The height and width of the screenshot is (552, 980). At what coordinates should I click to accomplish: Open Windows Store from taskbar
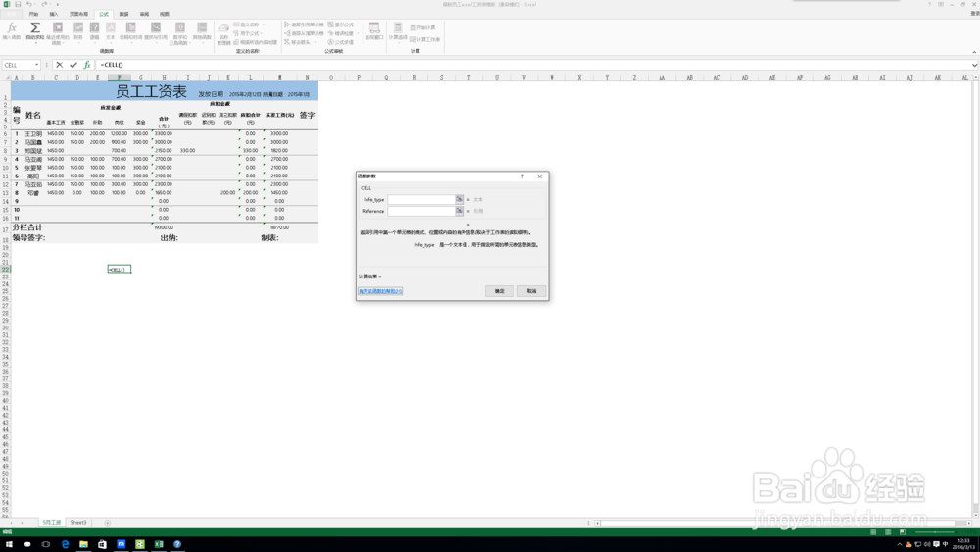click(x=102, y=544)
